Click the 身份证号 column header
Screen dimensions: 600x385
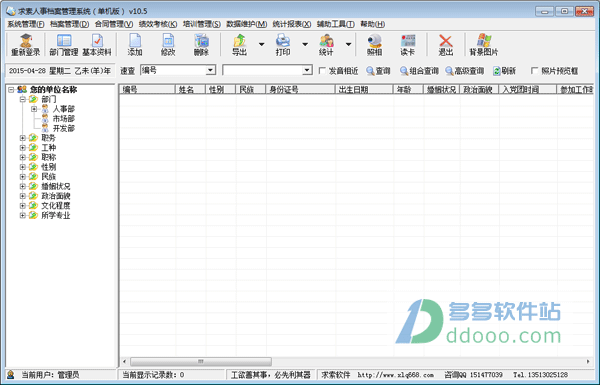[300, 90]
